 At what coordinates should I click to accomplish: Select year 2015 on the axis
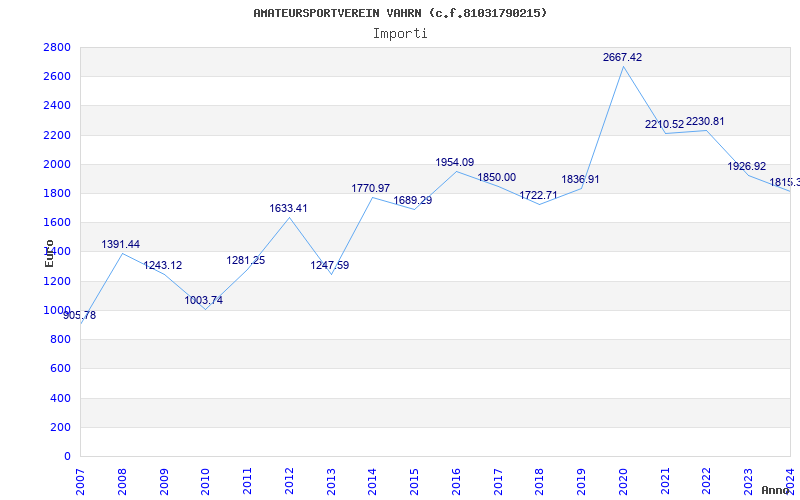415,482
